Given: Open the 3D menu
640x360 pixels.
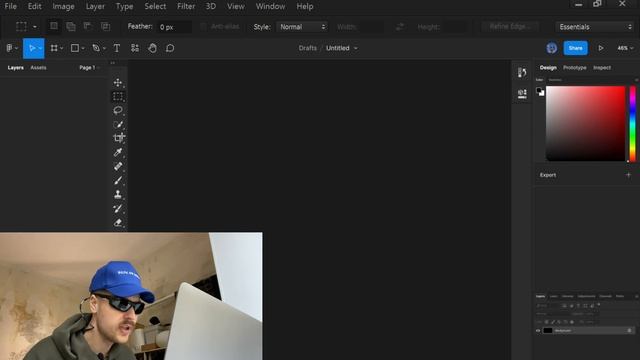Looking at the screenshot, I should (x=211, y=7).
